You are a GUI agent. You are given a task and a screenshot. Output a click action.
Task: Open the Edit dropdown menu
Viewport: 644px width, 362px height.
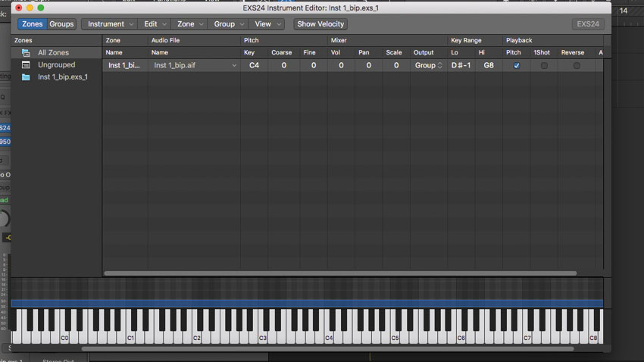[155, 23]
